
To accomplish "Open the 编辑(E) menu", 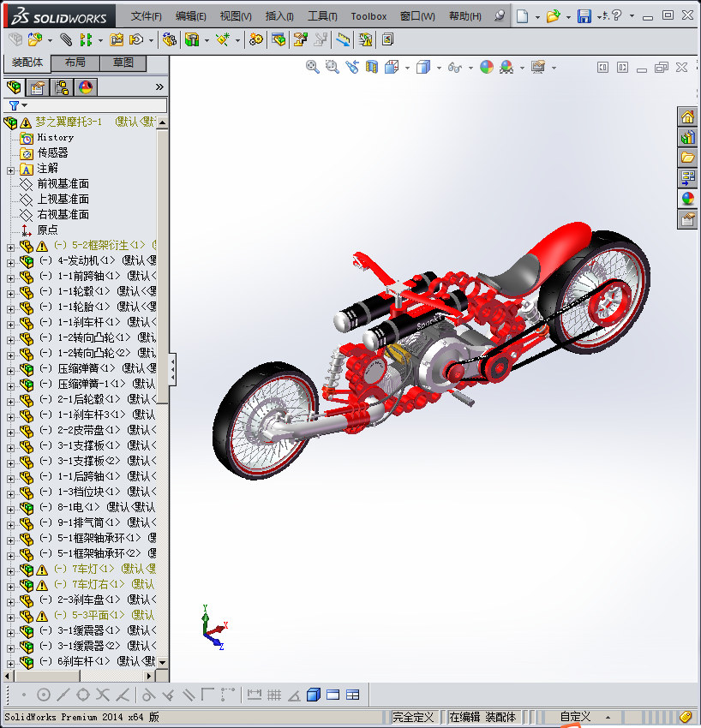I will pyautogui.click(x=190, y=16).
